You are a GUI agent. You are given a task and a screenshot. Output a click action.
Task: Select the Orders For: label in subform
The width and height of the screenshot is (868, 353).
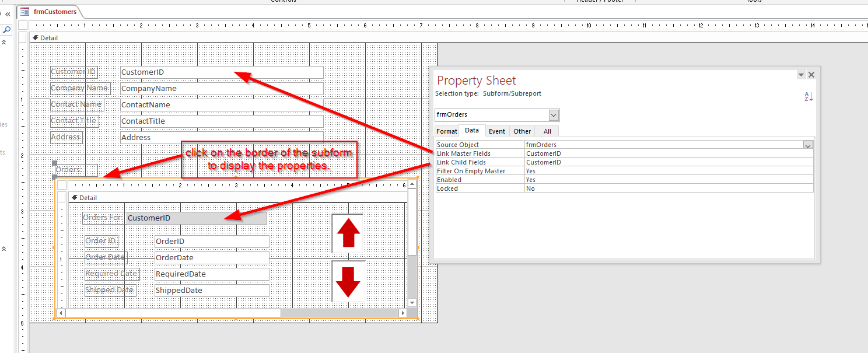pos(103,218)
